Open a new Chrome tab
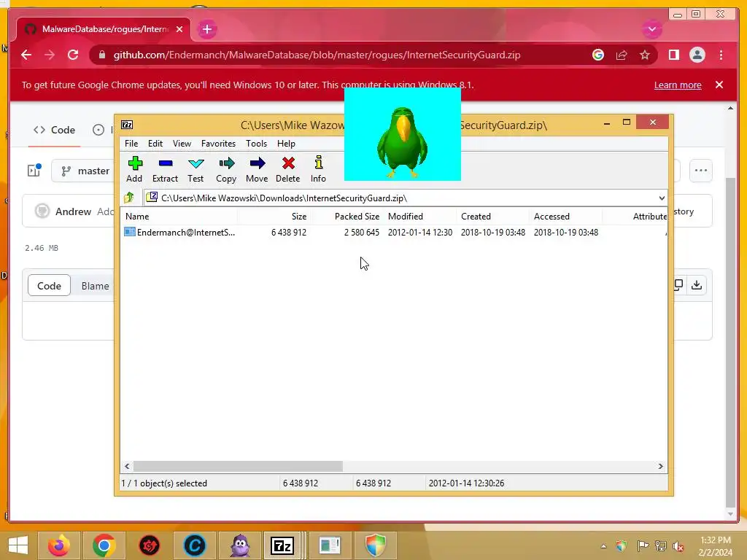This screenshot has height=560, width=747. point(206,29)
